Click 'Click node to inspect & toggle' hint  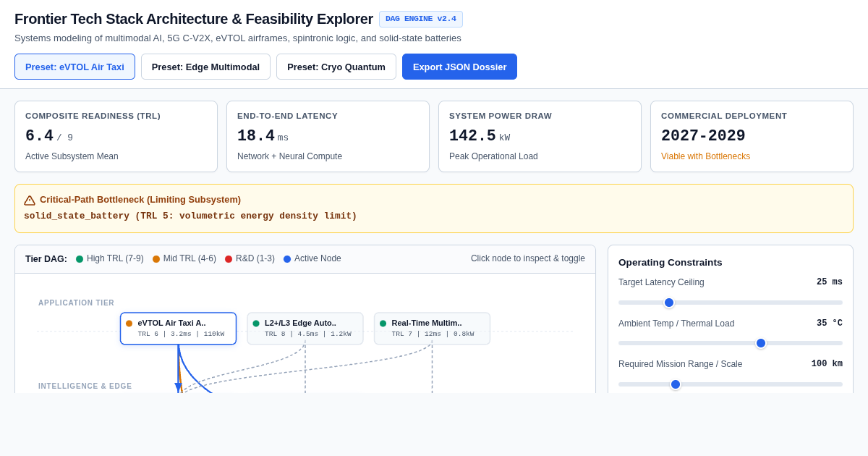[528, 258]
